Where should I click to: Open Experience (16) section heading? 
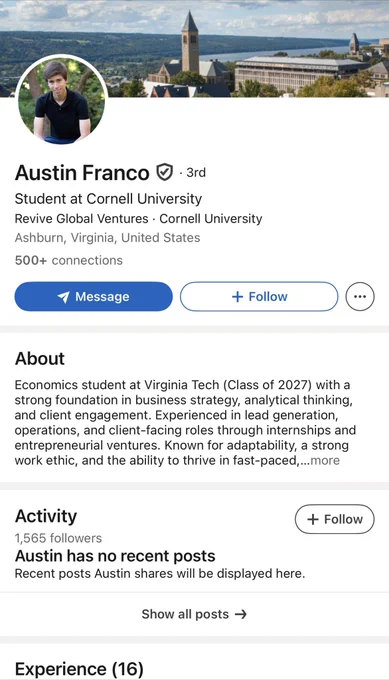point(79,669)
